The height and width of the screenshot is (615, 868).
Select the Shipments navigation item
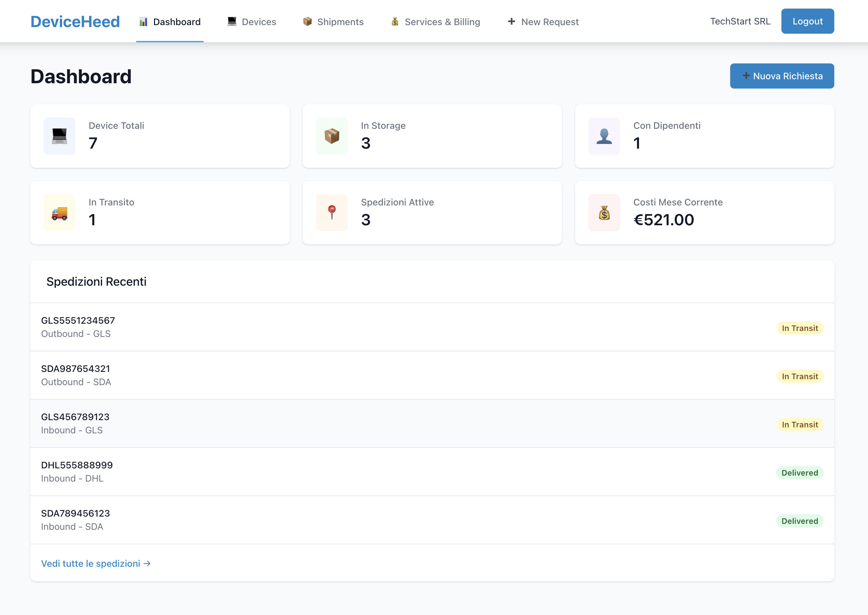click(x=340, y=21)
